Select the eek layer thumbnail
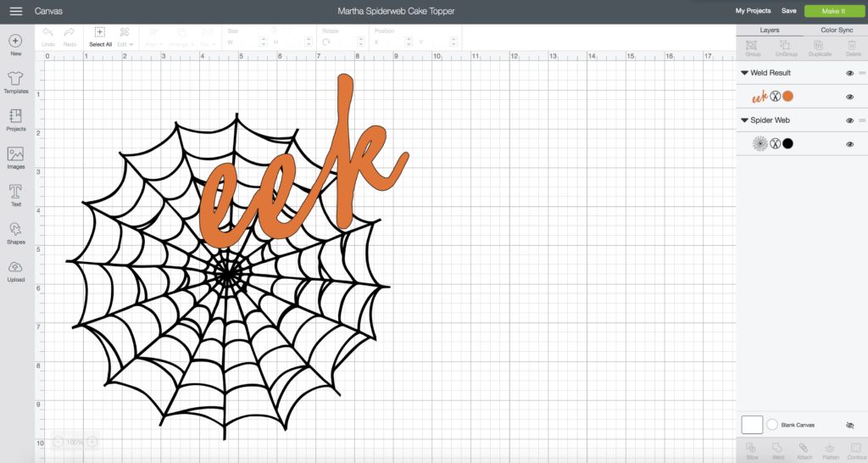The image size is (868, 463). click(759, 97)
